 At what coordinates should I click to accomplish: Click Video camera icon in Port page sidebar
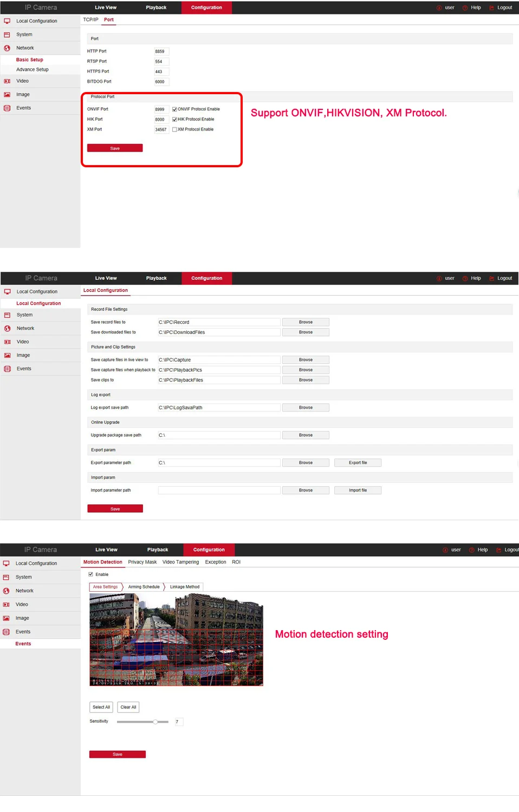coord(7,81)
